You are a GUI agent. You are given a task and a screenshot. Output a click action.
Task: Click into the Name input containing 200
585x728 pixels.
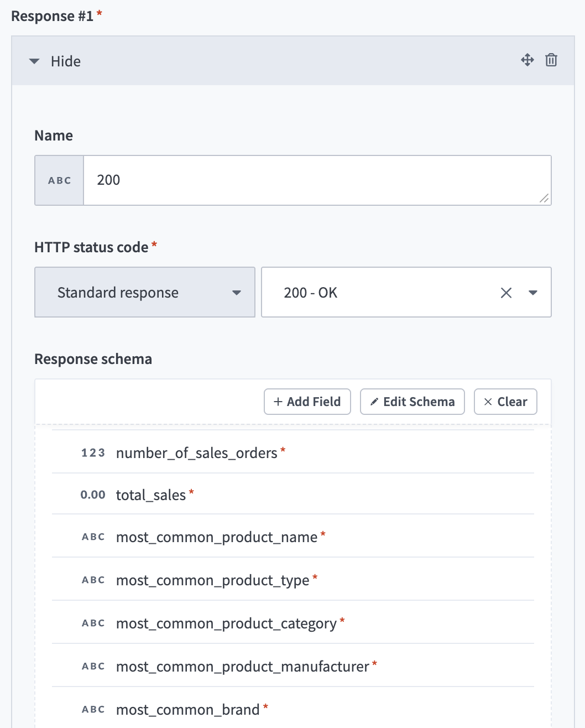[310, 180]
